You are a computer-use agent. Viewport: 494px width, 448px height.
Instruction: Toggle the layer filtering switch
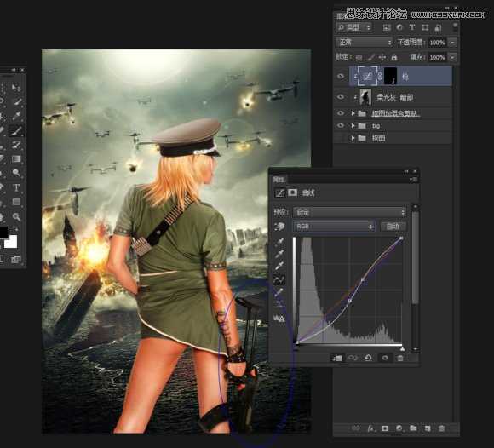click(x=455, y=26)
